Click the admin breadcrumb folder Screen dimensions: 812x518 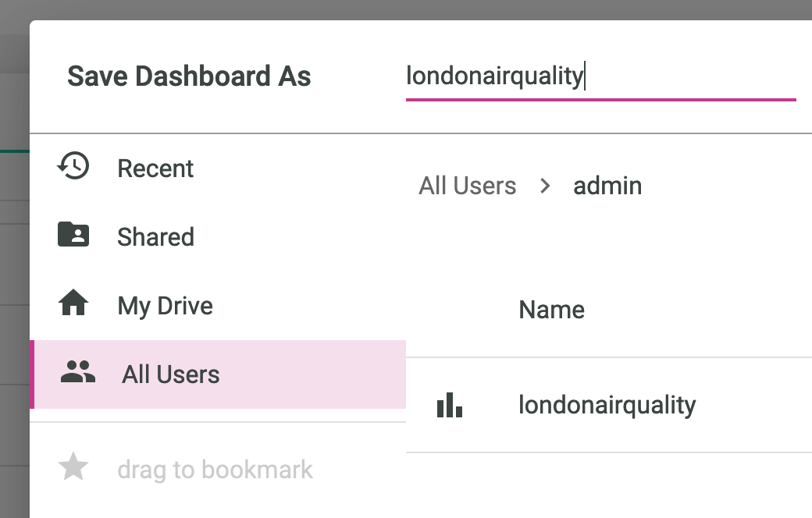(x=607, y=186)
